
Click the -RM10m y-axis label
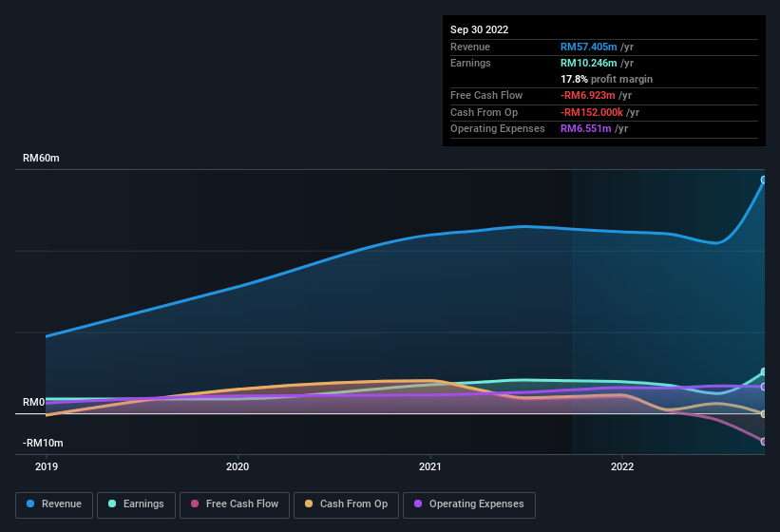click(43, 443)
